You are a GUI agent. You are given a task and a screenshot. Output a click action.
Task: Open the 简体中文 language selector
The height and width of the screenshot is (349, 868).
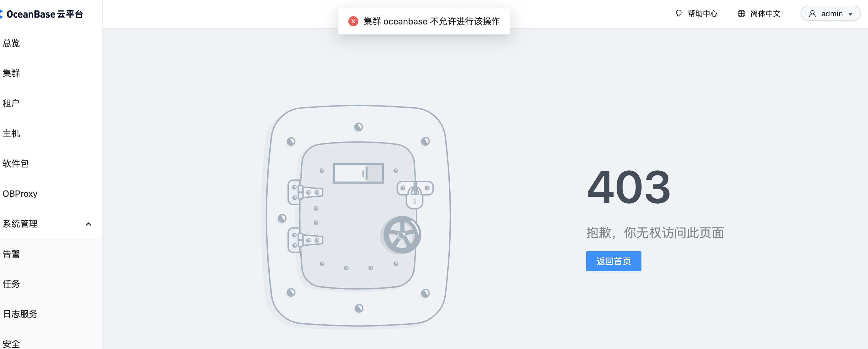(x=759, y=13)
